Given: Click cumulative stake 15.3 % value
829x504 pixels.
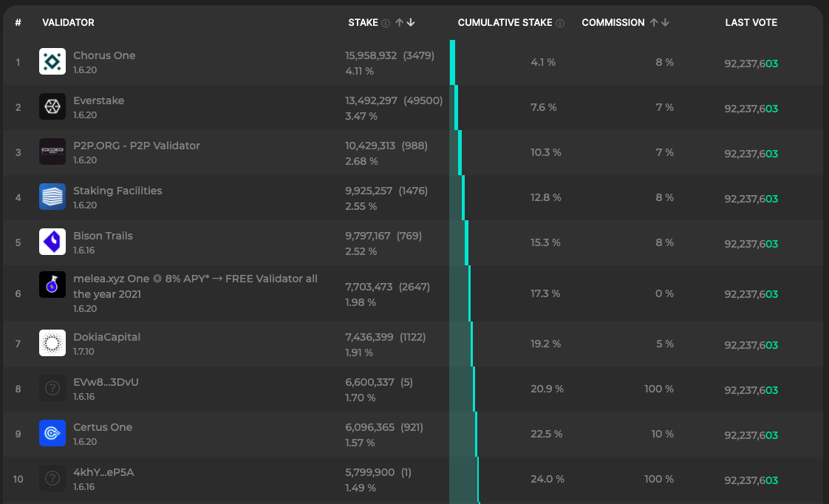Looking at the screenshot, I should click(545, 242).
